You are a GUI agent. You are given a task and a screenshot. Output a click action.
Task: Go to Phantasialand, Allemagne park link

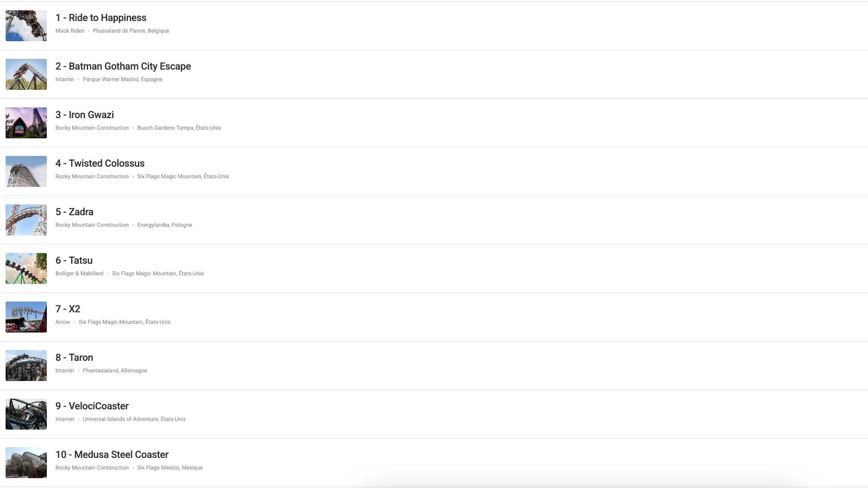(x=115, y=371)
